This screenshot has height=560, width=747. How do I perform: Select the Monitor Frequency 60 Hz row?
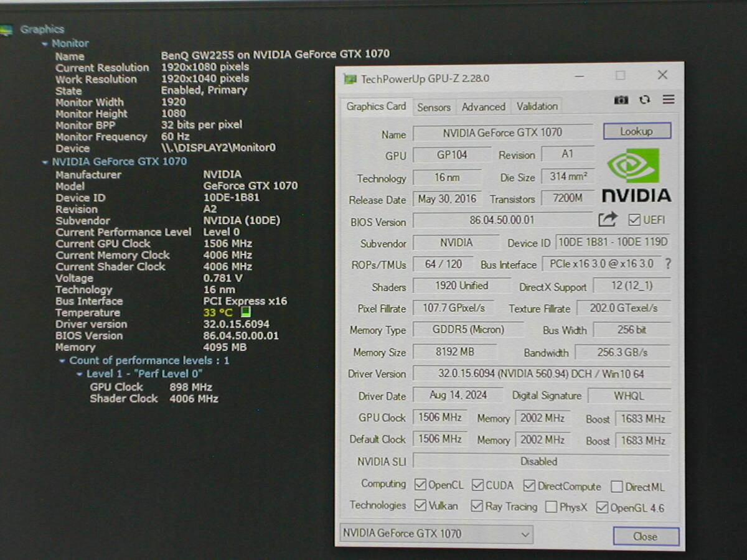[x=122, y=137]
